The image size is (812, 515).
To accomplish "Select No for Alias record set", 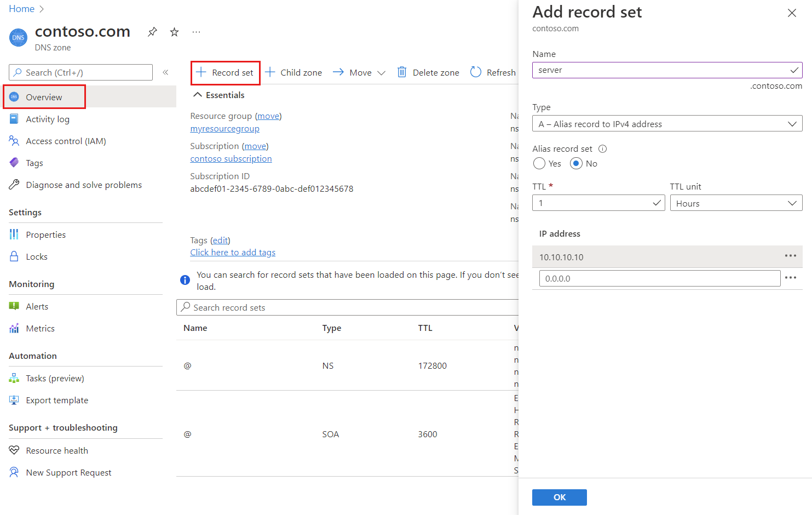I will click(576, 164).
